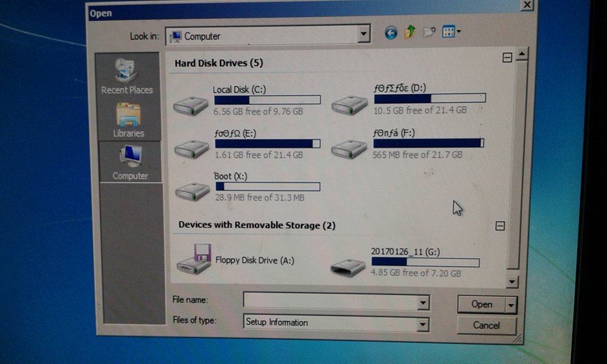Click the Boot (X:) label
Screen dimensions: 607x364
(231, 176)
